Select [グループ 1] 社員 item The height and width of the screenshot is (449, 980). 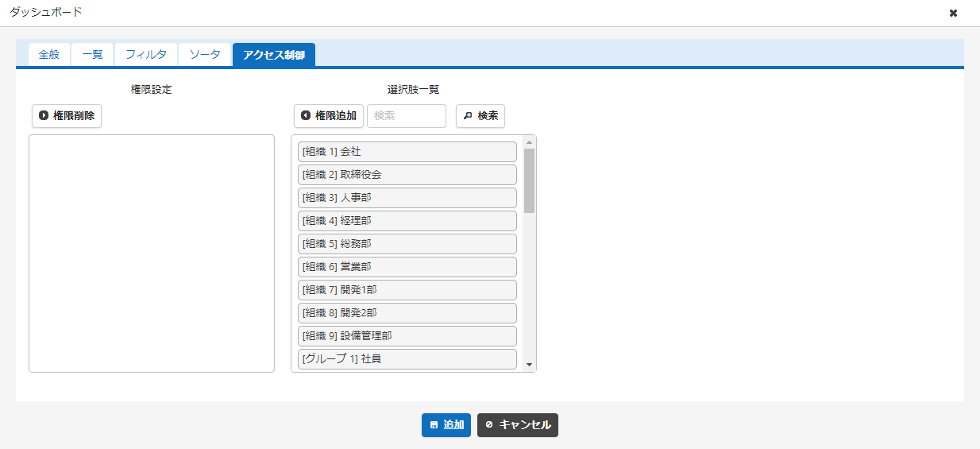[x=407, y=358]
